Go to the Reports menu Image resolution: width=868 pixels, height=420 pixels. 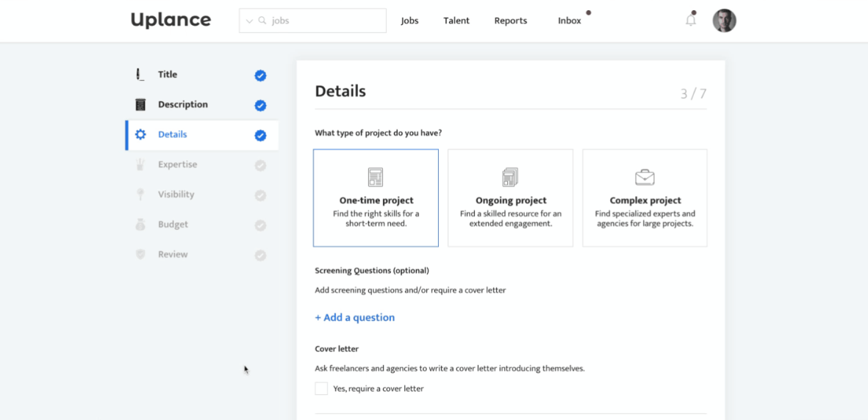pos(510,21)
